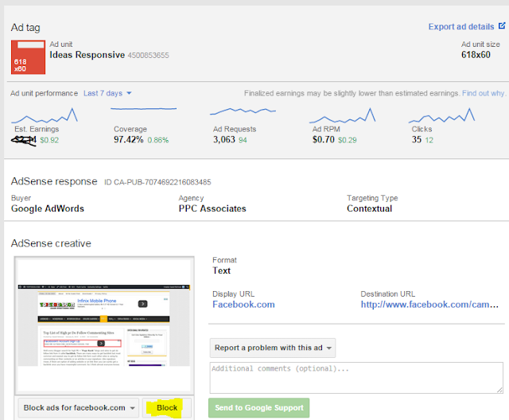
Task: Click the Export ad details link
Action: 461,26
